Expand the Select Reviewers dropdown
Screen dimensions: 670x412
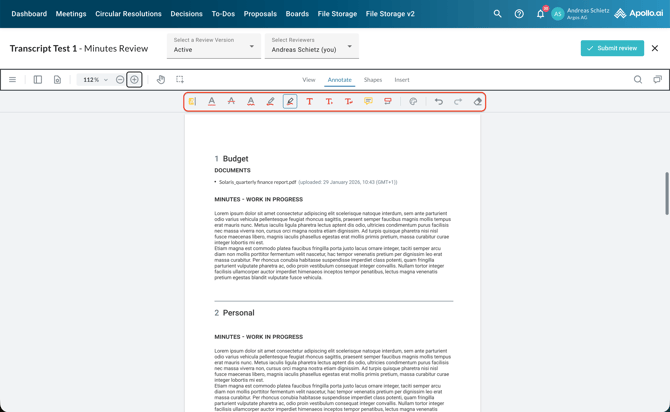tap(311, 46)
